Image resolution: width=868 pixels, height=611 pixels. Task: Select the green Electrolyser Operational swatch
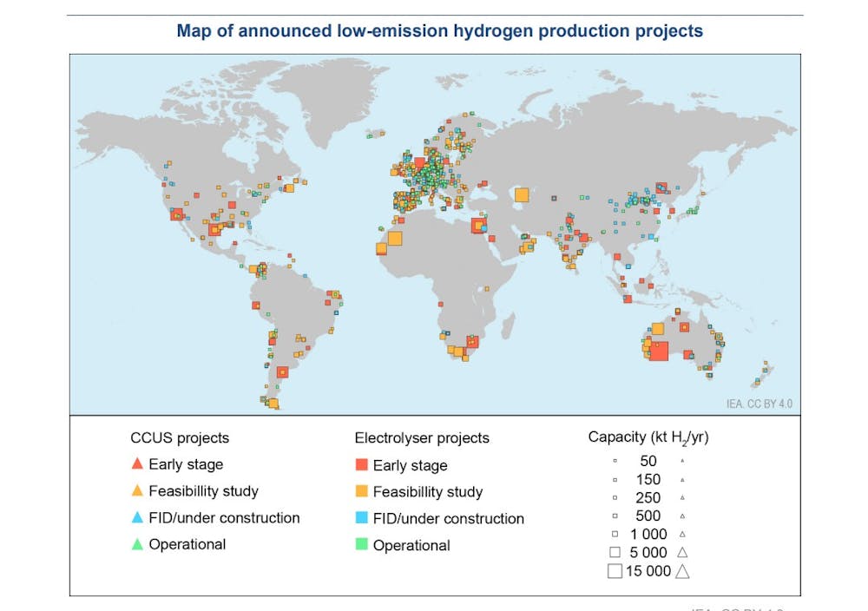[361, 544]
